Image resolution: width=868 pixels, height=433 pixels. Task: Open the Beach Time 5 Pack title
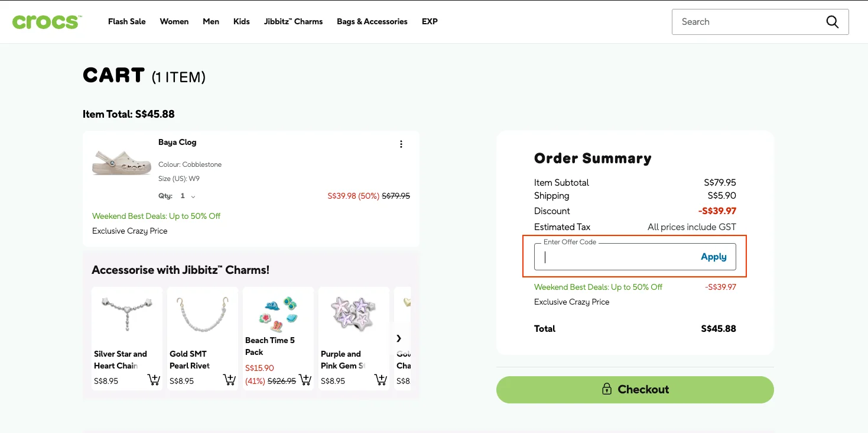coord(270,346)
